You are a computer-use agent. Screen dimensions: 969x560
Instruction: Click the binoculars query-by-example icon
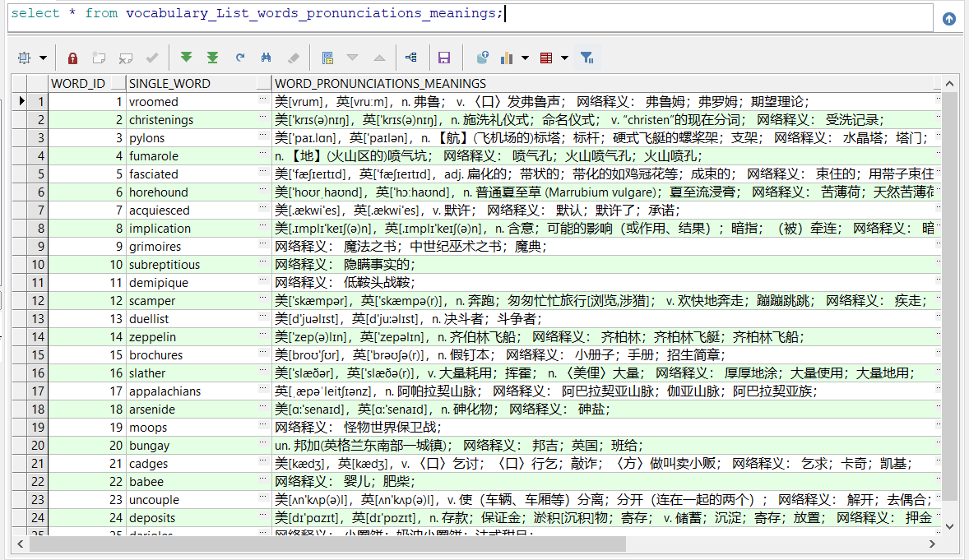pos(267,58)
